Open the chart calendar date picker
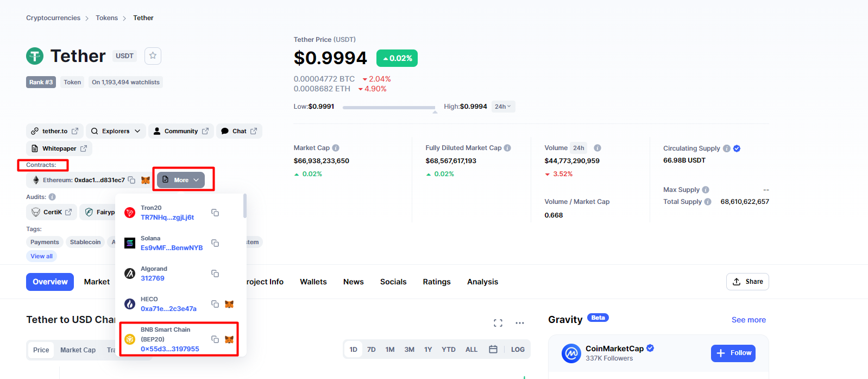Image resolution: width=868 pixels, height=379 pixels. pyautogui.click(x=493, y=349)
